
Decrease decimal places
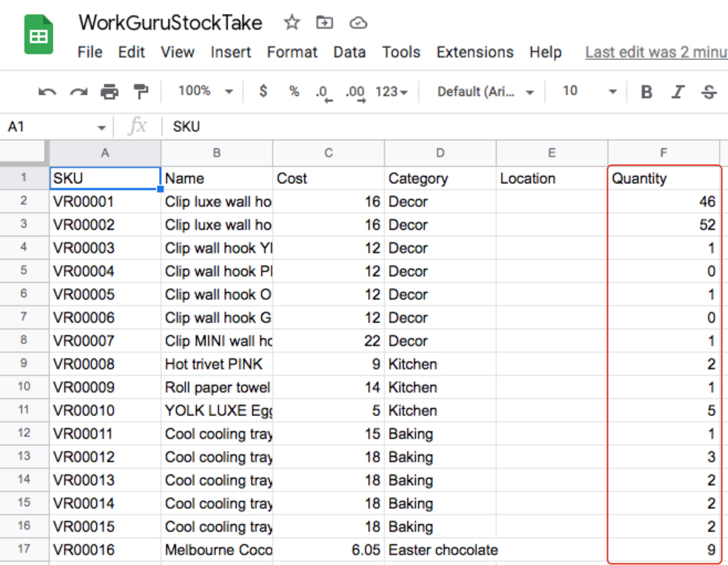coord(324,93)
